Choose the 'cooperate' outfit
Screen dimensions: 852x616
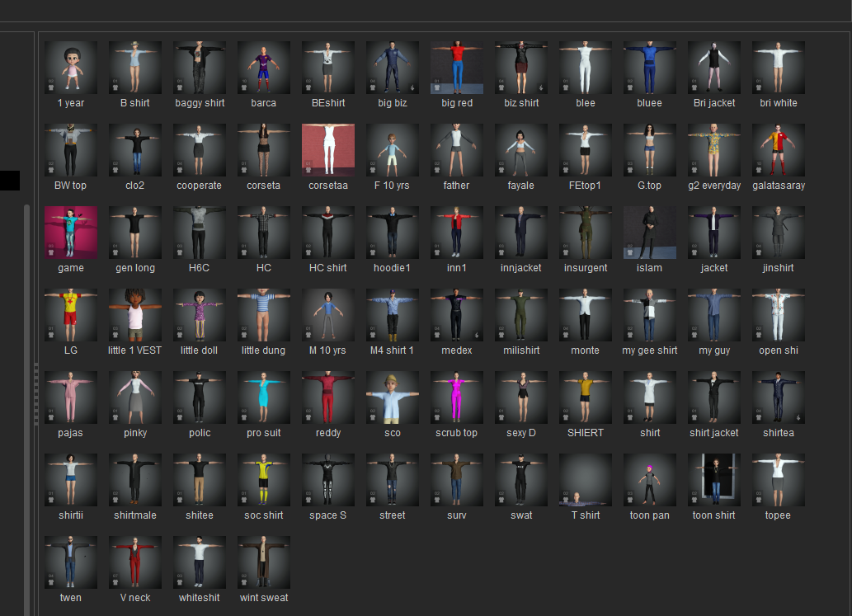[x=200, y=150]
